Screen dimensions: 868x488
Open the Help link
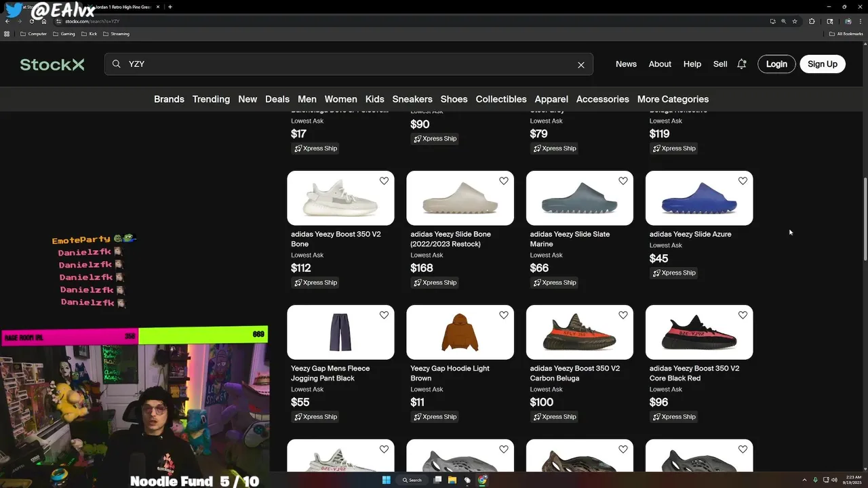[692, 64]
